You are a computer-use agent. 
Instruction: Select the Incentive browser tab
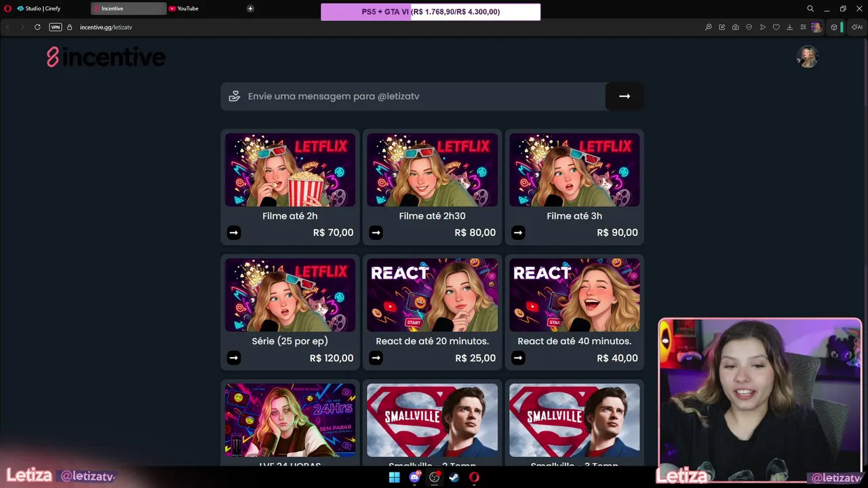coord(128,9)
